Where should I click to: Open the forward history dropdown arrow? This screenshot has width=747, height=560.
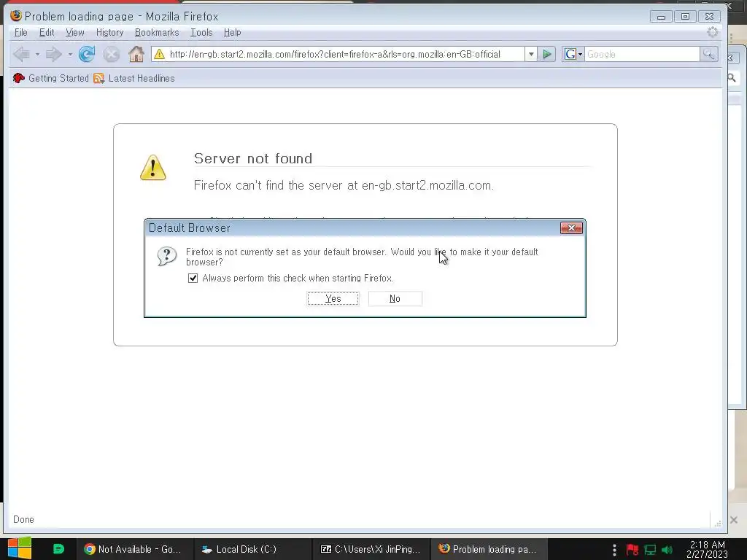click(70, 54)
